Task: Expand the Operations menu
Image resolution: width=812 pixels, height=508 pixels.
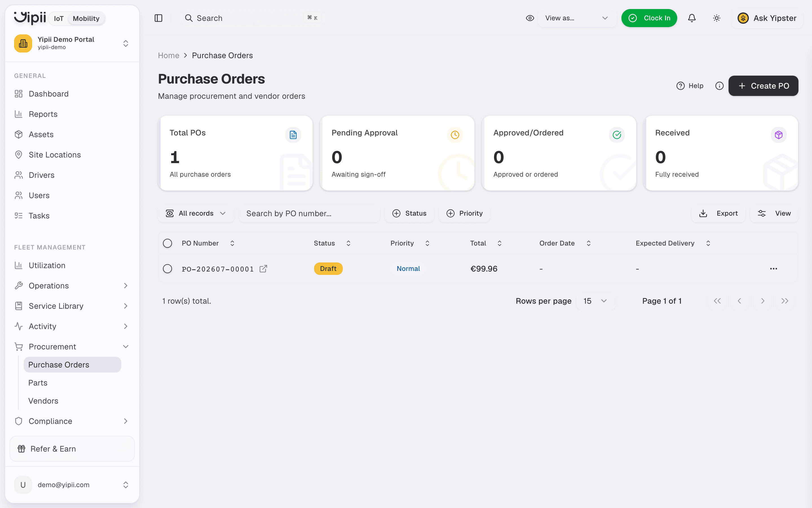Action: [x=72, y=286]
